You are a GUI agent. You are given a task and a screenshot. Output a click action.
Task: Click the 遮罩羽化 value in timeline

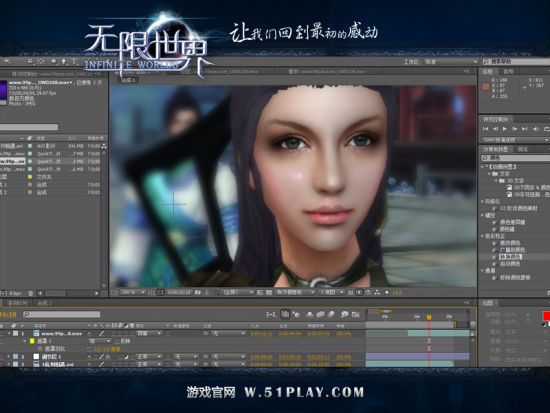[107, 349]
